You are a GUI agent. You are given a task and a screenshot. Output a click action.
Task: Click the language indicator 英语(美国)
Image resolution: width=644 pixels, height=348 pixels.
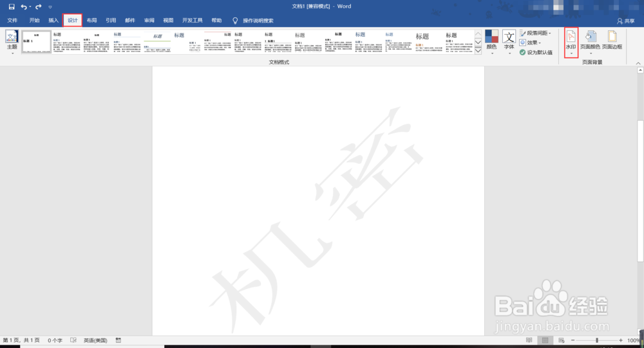(95, 340)
